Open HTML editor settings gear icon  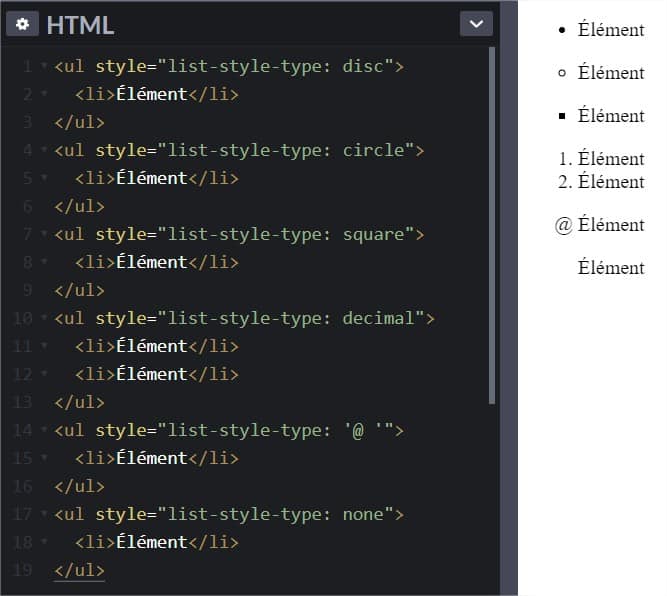click(x=22, y=24)
